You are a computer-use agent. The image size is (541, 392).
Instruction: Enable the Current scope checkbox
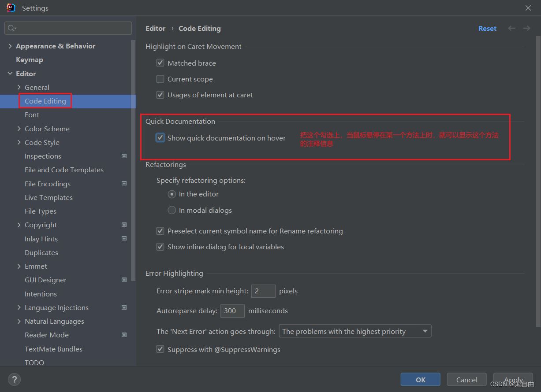point(160,79)
